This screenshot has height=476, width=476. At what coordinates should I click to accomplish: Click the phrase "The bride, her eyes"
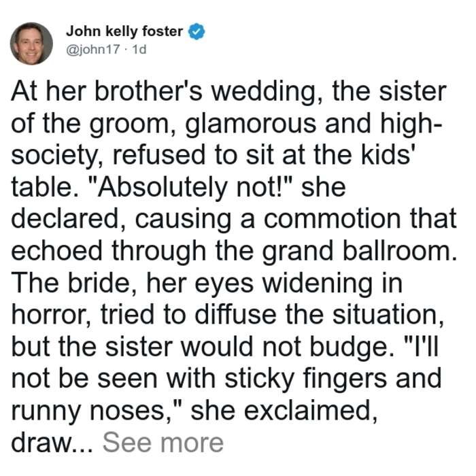[132, 284]
